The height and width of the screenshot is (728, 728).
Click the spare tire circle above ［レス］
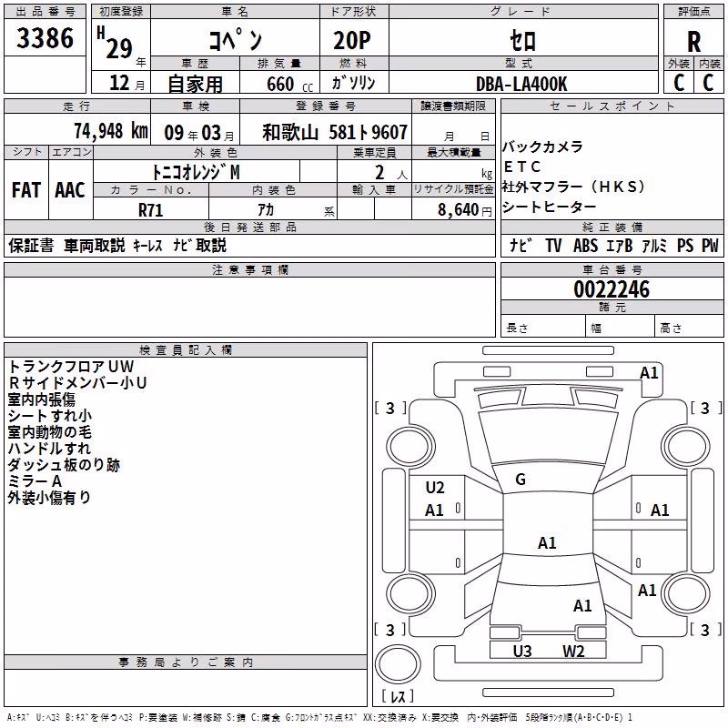click(398, 664)
